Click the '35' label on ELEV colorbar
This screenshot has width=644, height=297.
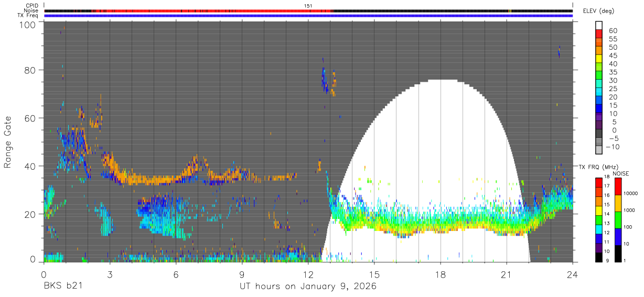(x=613, y=72)
